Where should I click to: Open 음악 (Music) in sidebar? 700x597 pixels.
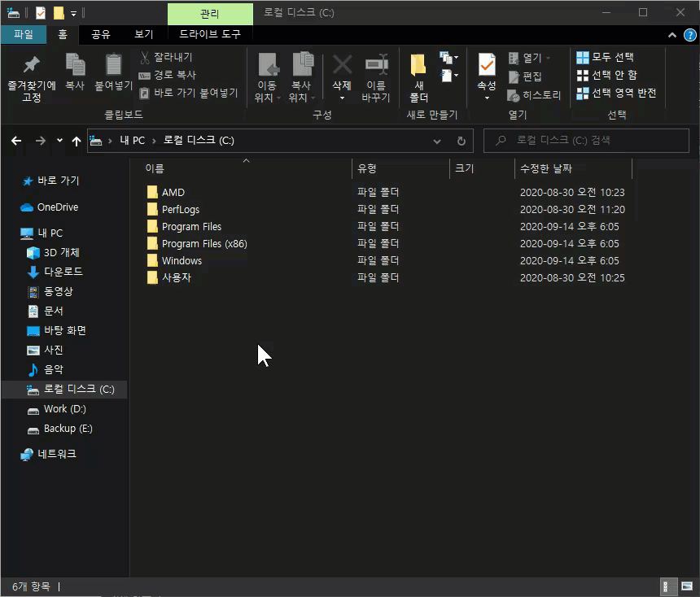(46, 369)
